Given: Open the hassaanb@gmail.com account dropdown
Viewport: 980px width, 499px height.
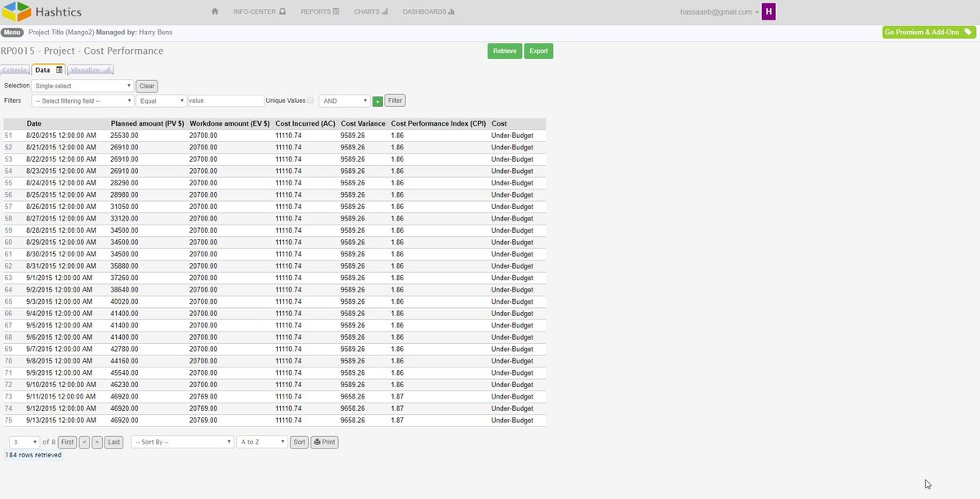Looking at the screenshot, I should tap(719, 12).
